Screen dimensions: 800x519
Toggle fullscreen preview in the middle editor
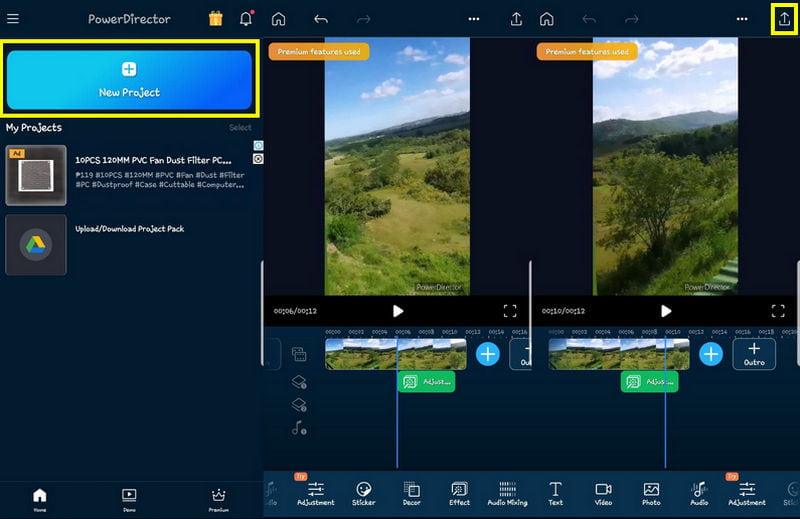pos(510,311)
